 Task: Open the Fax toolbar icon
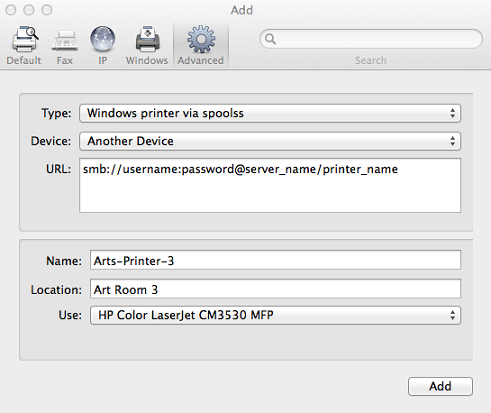(x=65, y=41)
